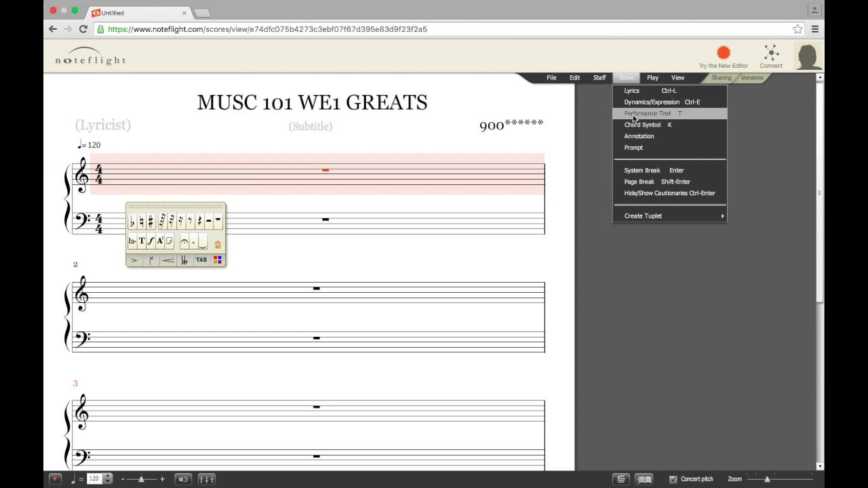Click the lyrics 'la' tool in the palette
The image size is (868, 488).
pos(132,241)
